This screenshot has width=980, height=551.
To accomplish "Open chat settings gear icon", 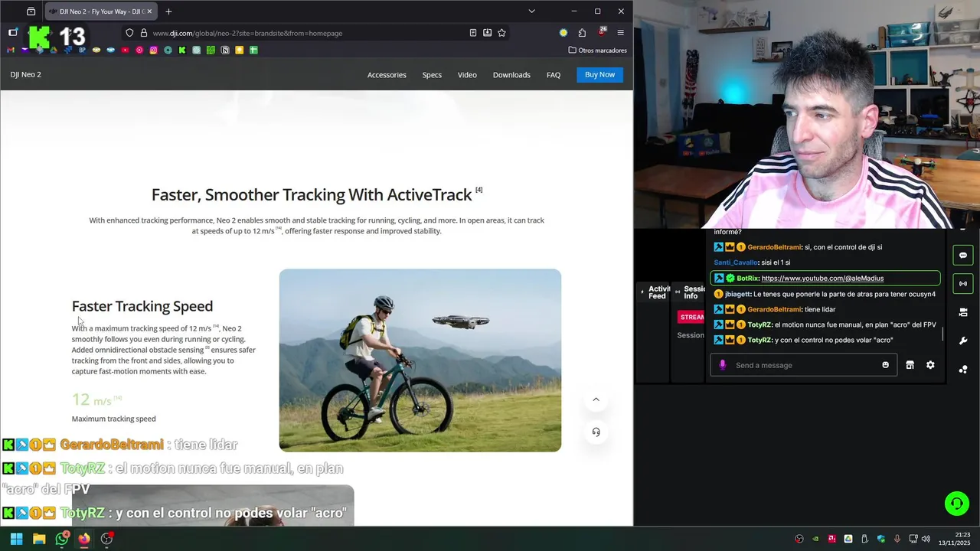I will 930,365.
